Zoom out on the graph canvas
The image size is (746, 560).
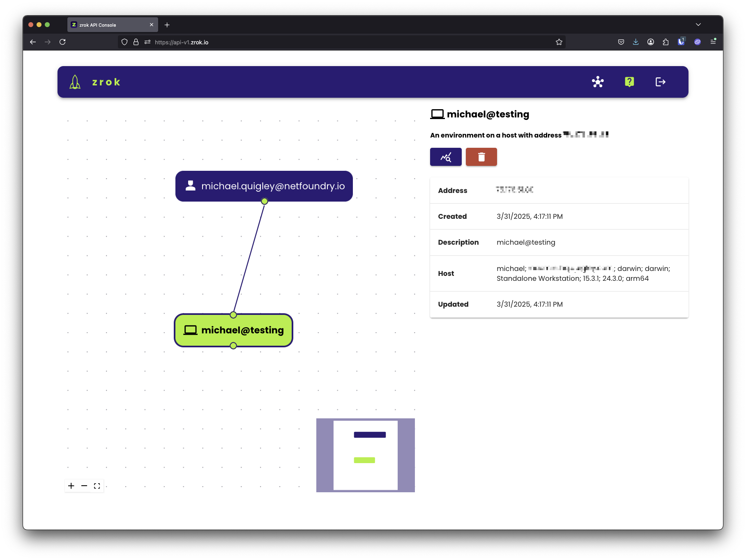[84, 486]
